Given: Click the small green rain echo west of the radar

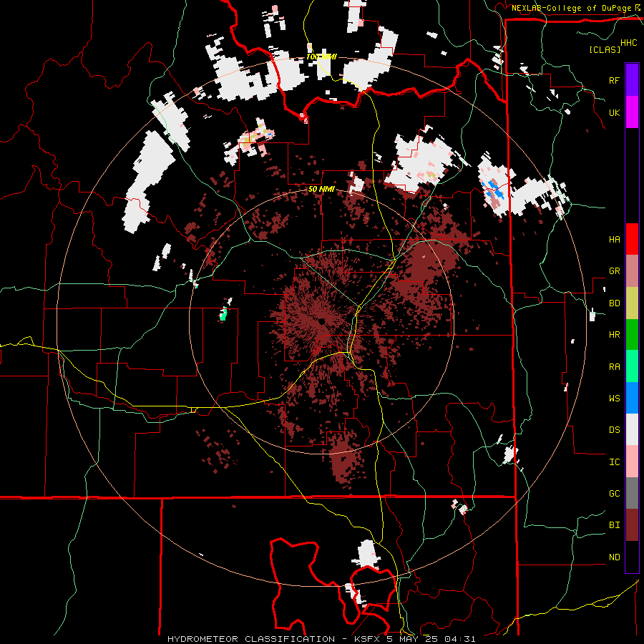Looking at the screenshot, I should [x=223, y=315].
